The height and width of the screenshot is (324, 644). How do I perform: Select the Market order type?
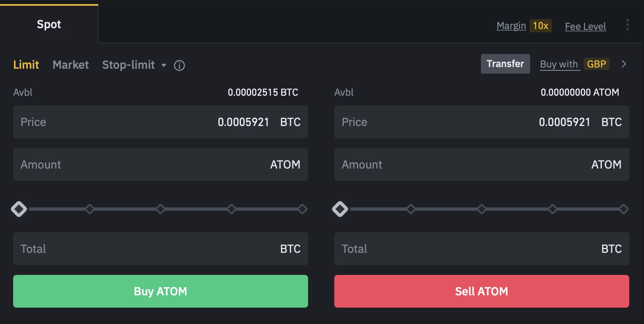pyautogui.click(x=70, y=65)
